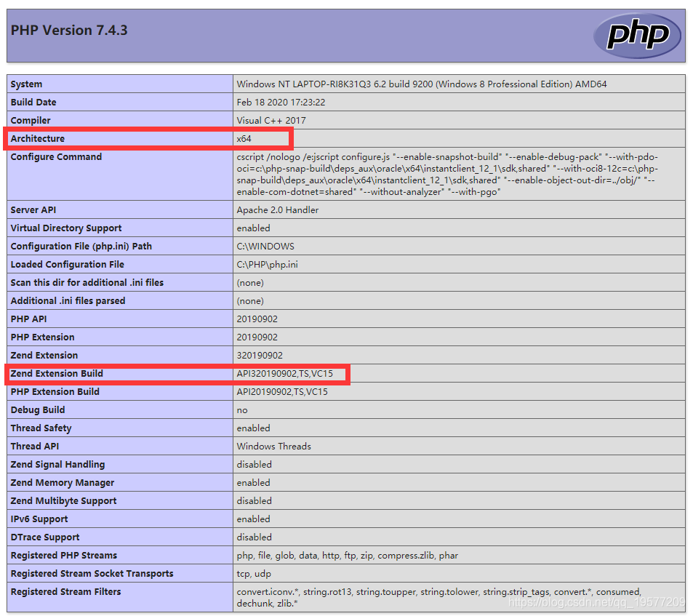Select 'disabled' for DTrace Support
This screenshot has height=616, width=693.
pos(254,537)
